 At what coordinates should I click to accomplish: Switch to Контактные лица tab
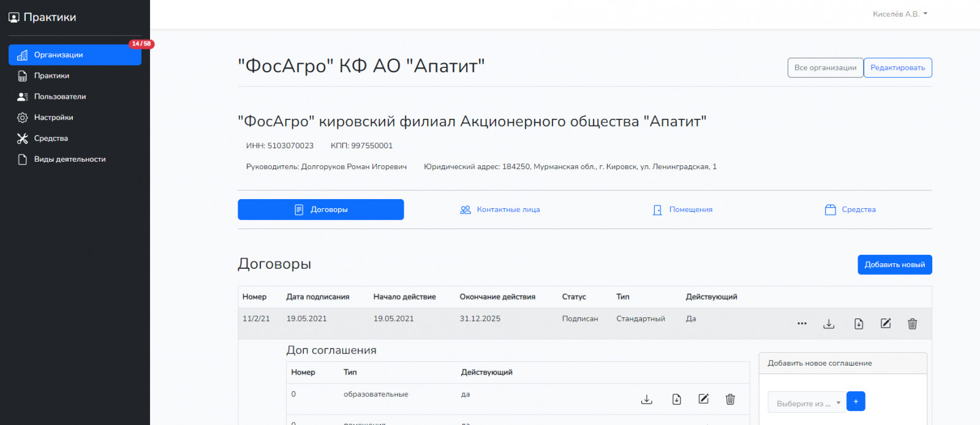[x=500, y=209]
